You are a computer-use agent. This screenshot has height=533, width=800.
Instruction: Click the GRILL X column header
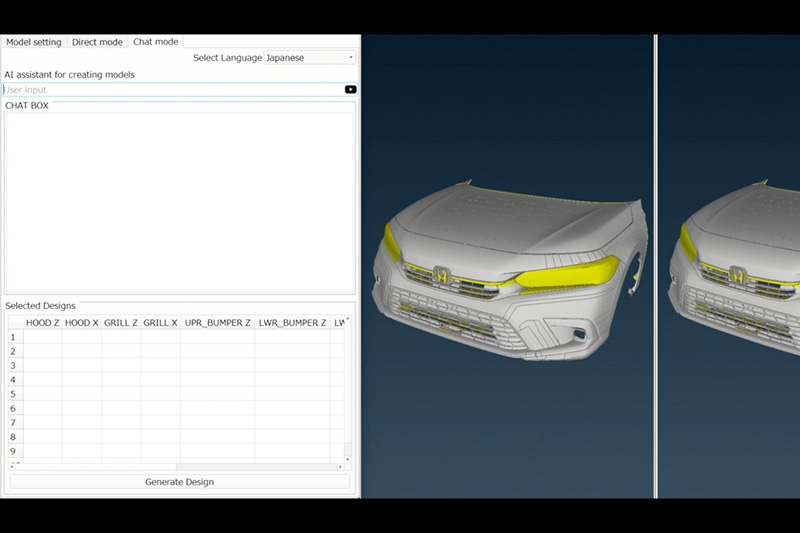[x=160, y=323]
